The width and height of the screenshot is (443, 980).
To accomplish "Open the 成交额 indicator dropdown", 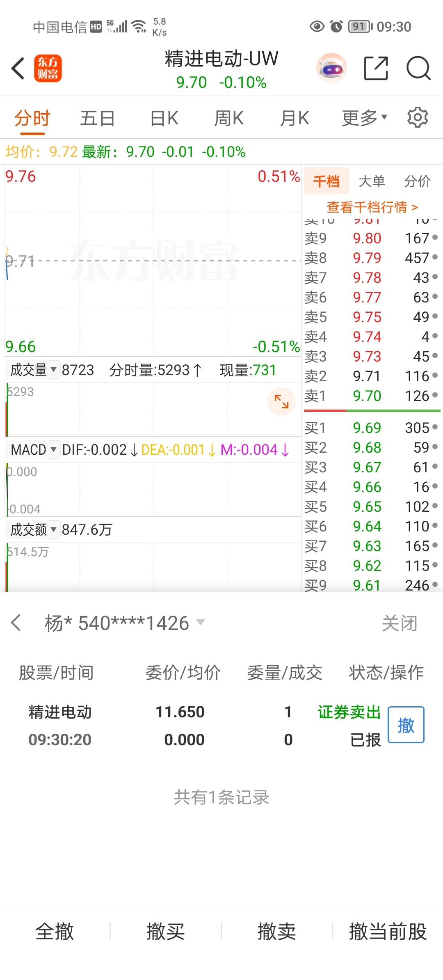I will pos(33,529).
